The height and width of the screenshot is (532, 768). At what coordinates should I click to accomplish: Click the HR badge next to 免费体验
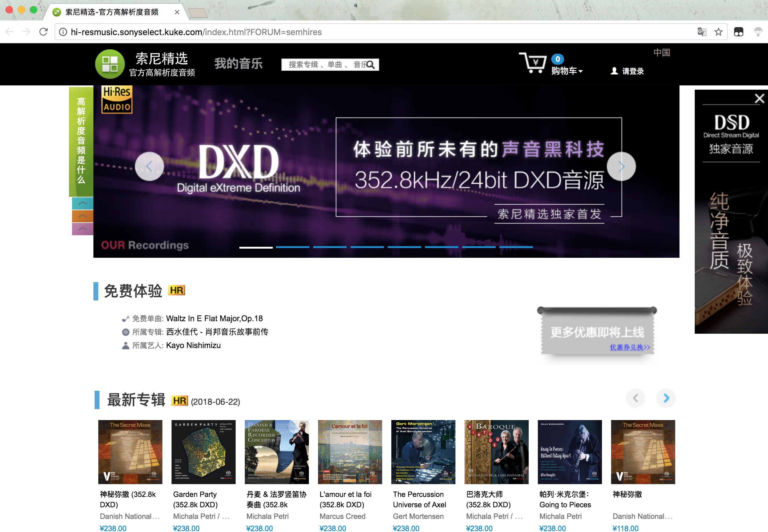[x=177, y=290]
